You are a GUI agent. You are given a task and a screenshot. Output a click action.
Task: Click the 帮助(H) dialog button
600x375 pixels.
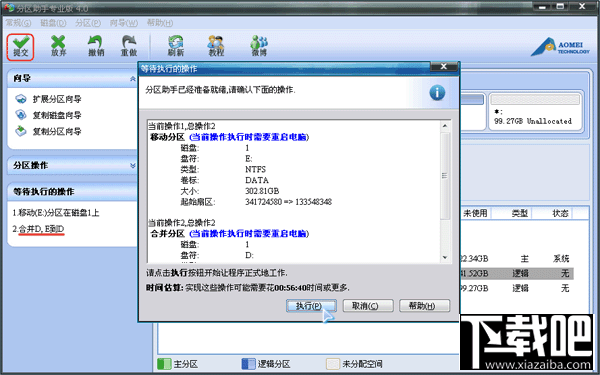[424, 306]
